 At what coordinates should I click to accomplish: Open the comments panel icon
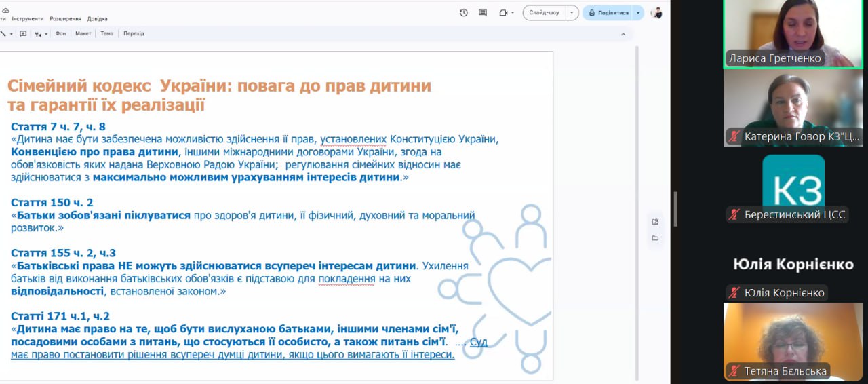[x=483, y=13]
